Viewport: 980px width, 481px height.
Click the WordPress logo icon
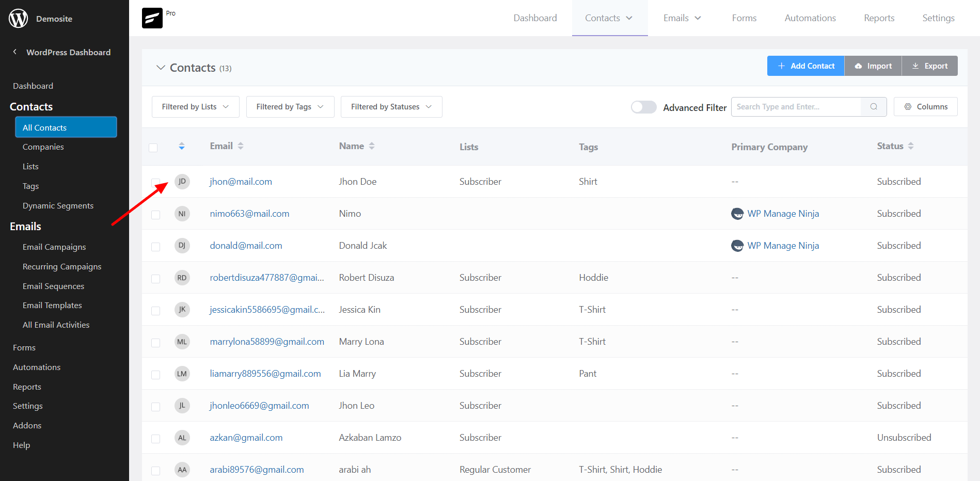point(19,19)
